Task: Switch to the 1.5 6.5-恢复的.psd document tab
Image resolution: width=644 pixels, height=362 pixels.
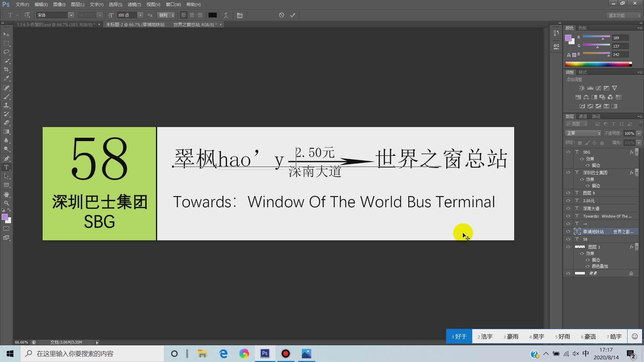Action: pyautogui.click(x=56, y=24)
